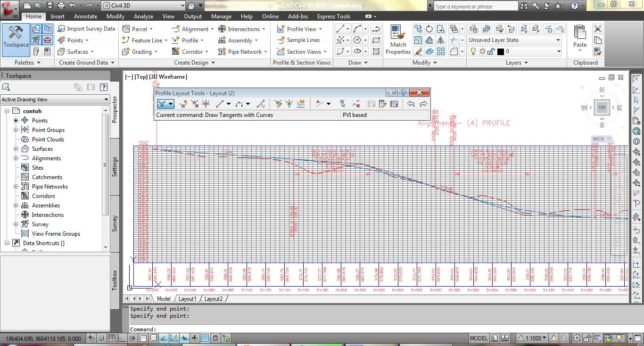Collapse the contoh drawing tree node
Image resolution: width=644 pixels, height=346 pixels.
coord(7,111)
